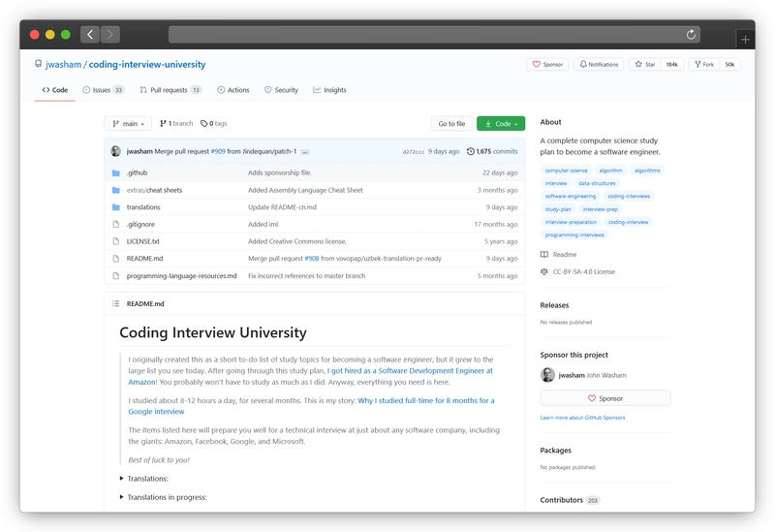The image size is (775, 532).
Task: Click the computer-science topic tag
Action: coord(567,171)
